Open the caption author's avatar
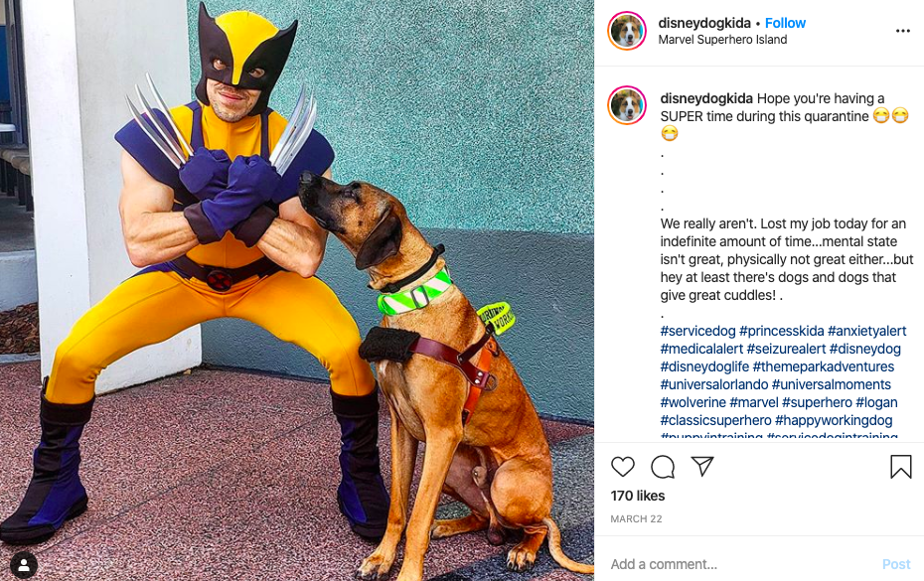The width and height of the screenshot is (924, 581). pos(627,105)
